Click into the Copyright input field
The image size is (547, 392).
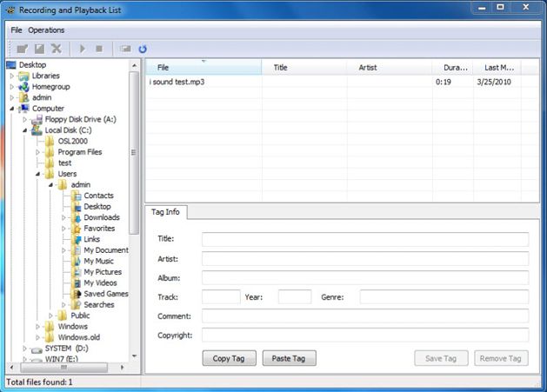pyautogui.click(x=365, y=336)
